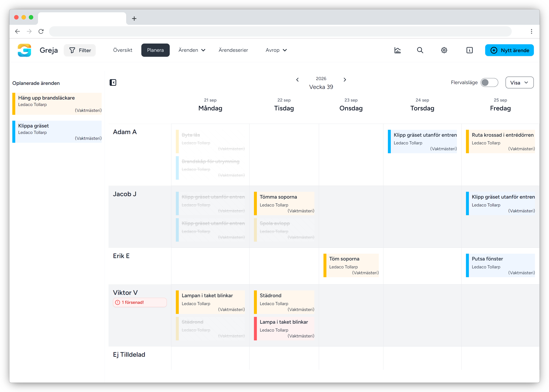Click the search magnifier icon
Image resolution: width=549 pixels, height=392 pixels.
(420, 50)
